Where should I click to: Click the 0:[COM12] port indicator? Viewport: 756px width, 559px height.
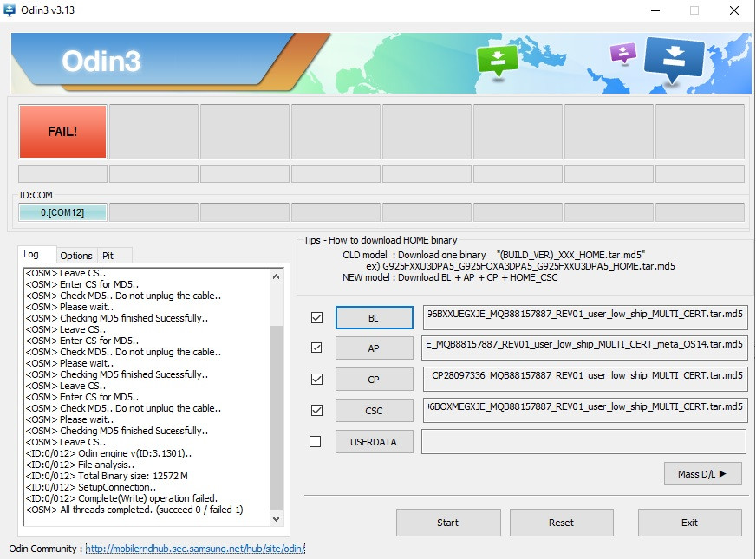click(x=62, y=212)
